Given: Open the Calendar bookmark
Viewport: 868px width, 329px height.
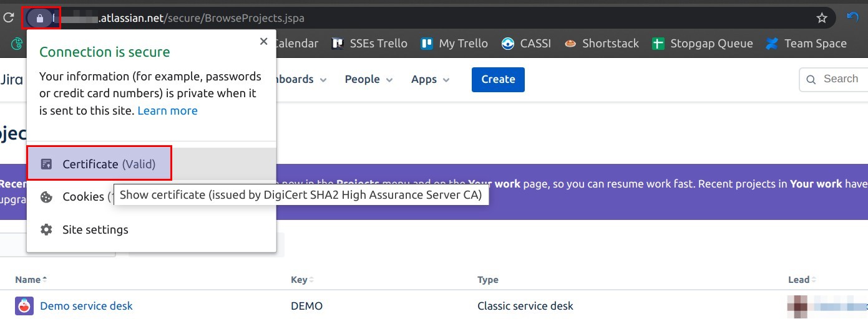Looking at the screenshot, I should click(296, 44).
